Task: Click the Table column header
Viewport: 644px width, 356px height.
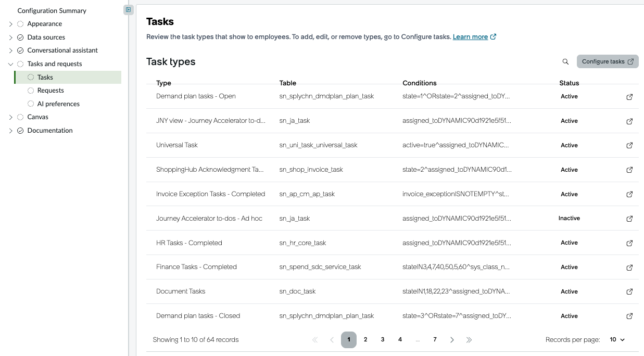Action: click(288, 83)
